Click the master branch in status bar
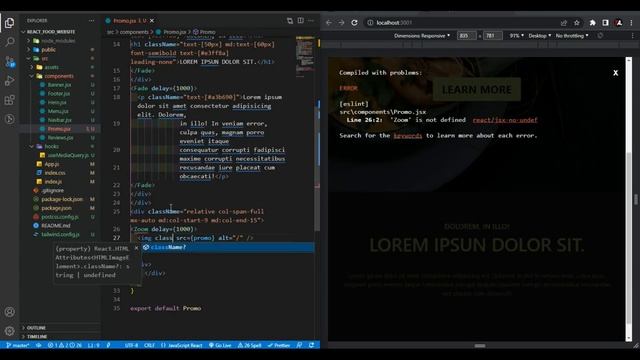This screenshot has width=640, height=360. click(x=18, y=345)
